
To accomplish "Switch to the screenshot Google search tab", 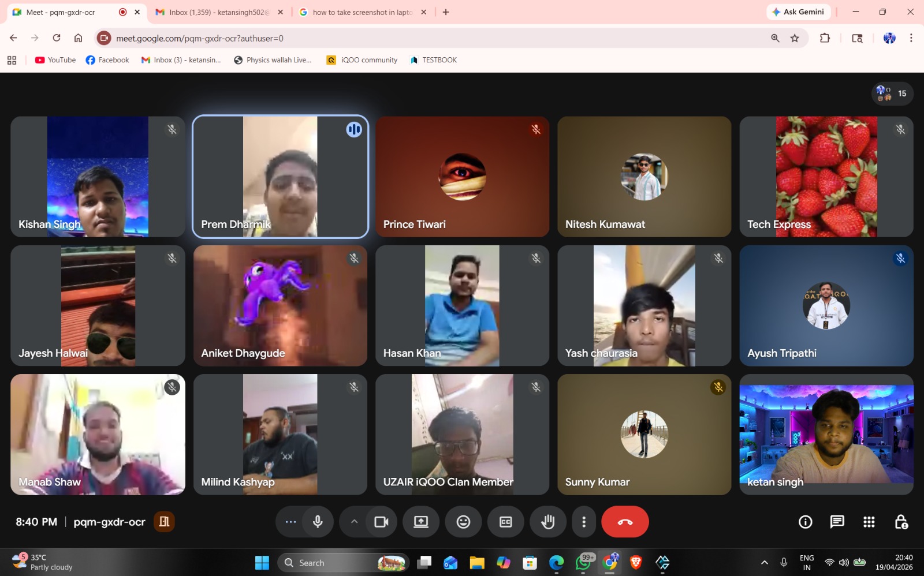I will [x=362, y=12].
